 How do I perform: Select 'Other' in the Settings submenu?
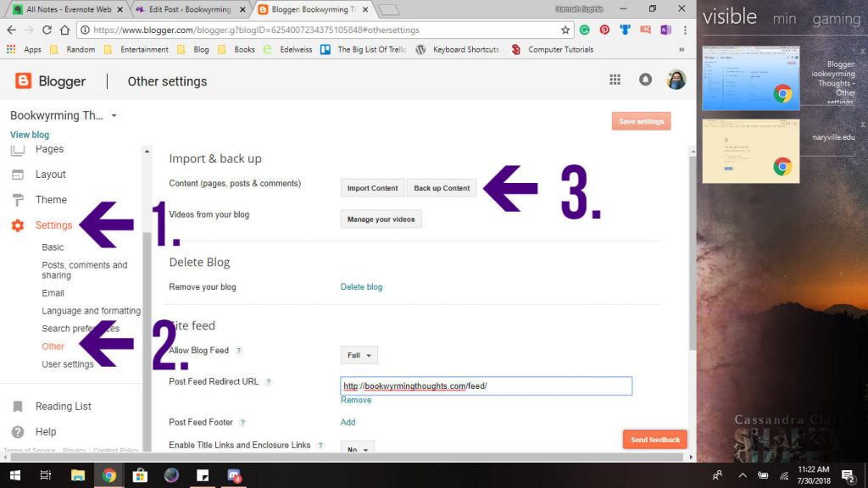pyautogui.click(x=53, y=347)
